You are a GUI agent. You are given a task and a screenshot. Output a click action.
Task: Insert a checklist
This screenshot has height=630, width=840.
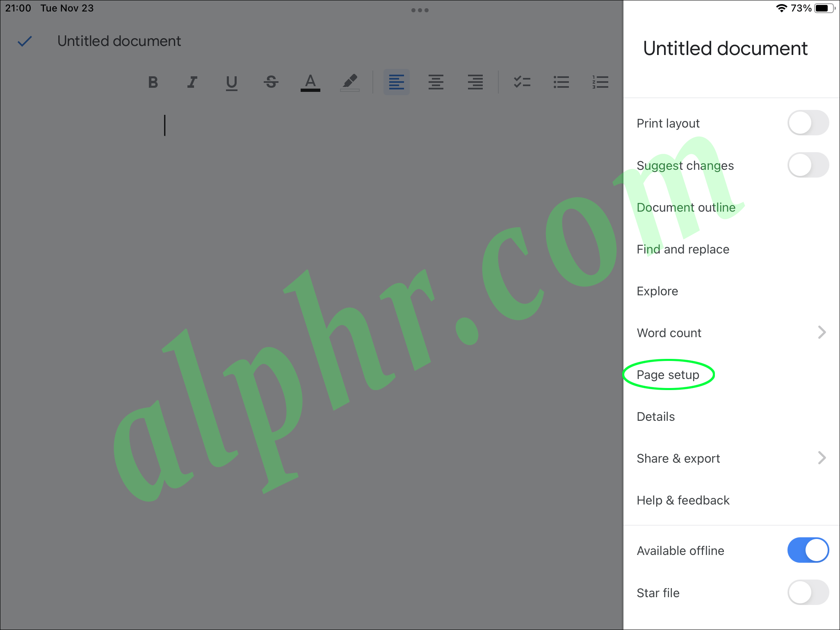pyautogui.click(x=522, y=82)
